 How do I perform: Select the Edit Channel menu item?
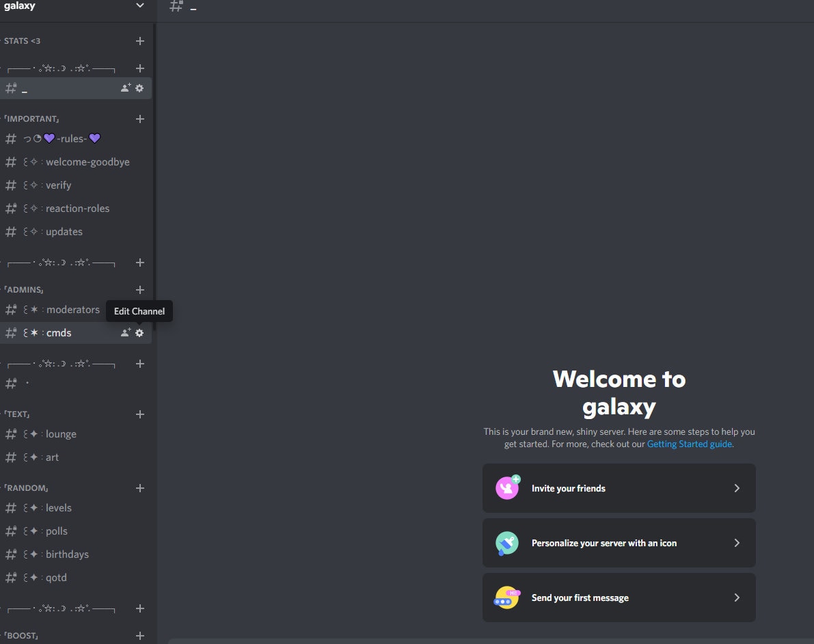point(139,311)
